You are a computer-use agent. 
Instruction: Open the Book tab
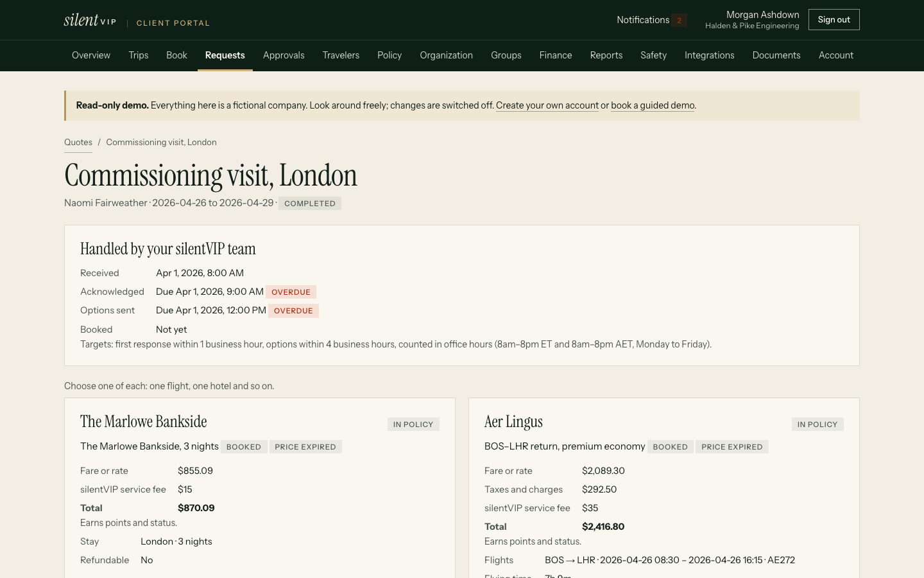click(x=176, y=55)
